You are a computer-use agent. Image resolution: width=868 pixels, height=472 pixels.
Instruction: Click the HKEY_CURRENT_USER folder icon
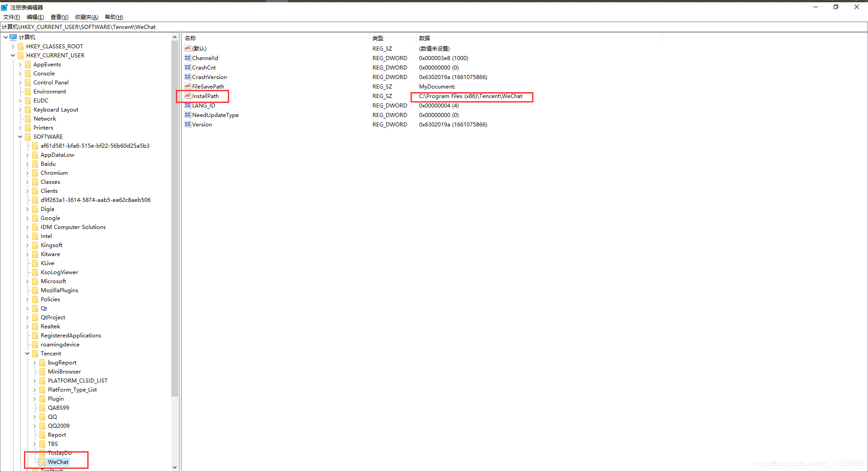pyautogui.click(x=20, y=55)
